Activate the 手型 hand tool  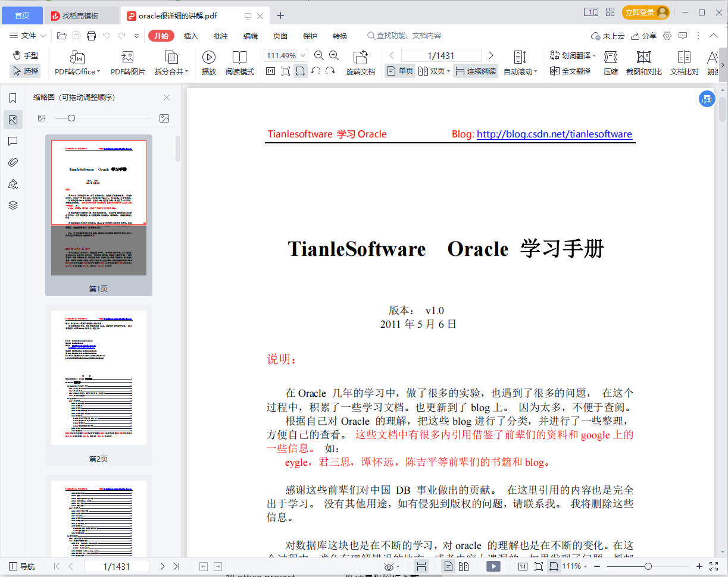(25, 55)
